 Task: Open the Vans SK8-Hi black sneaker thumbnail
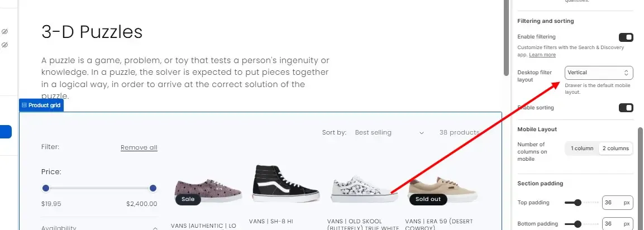pyautogui.click(x=286, y=183)
